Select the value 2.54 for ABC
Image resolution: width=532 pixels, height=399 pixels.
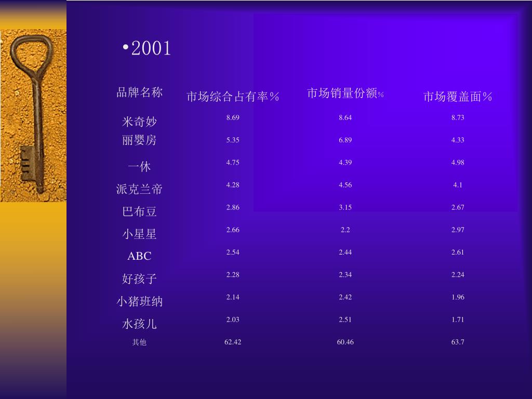click(x=233, y=252)
